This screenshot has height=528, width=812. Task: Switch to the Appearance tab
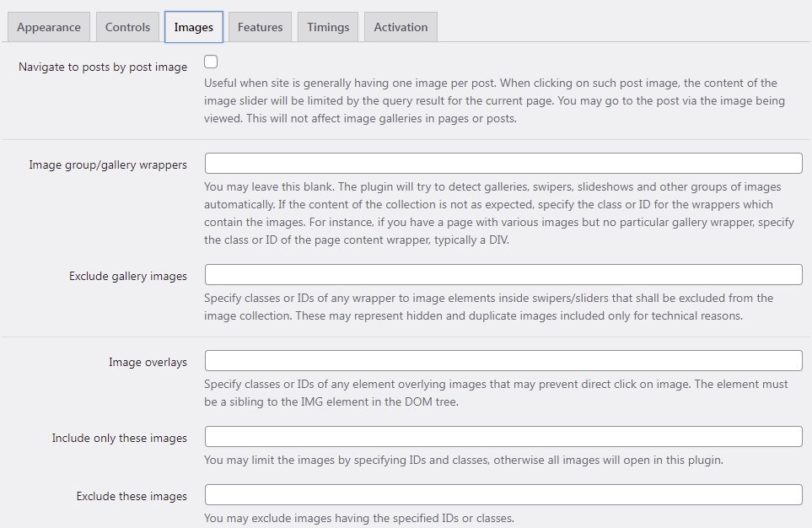pyautogui.click(x=49, y=27)
